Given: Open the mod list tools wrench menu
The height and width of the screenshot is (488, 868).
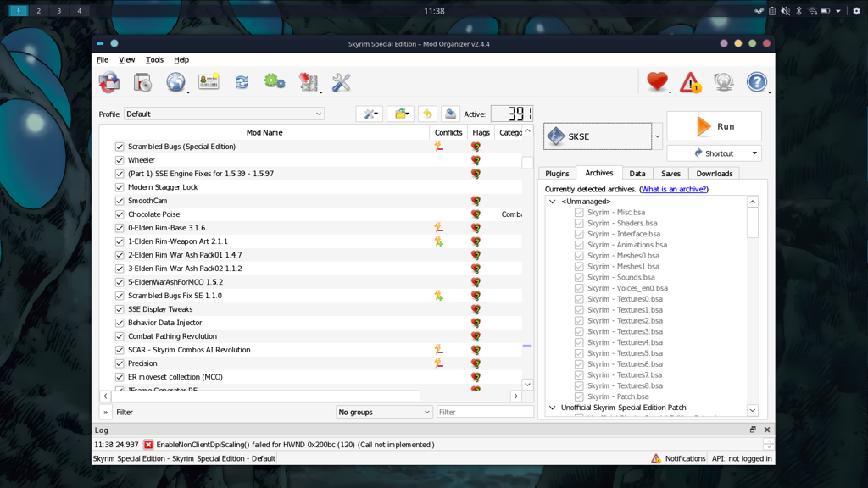Looking at the screenshot, I should tap(370, 114).
